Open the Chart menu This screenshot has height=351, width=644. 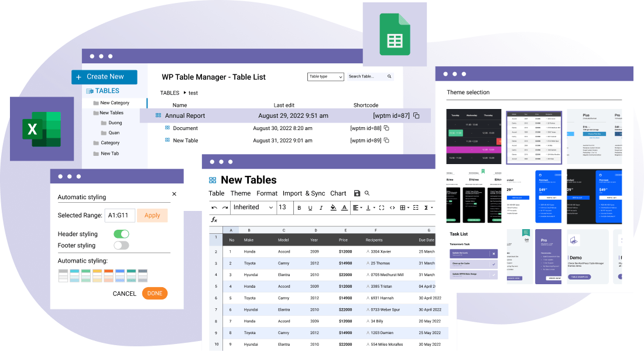tap(338, 193)
